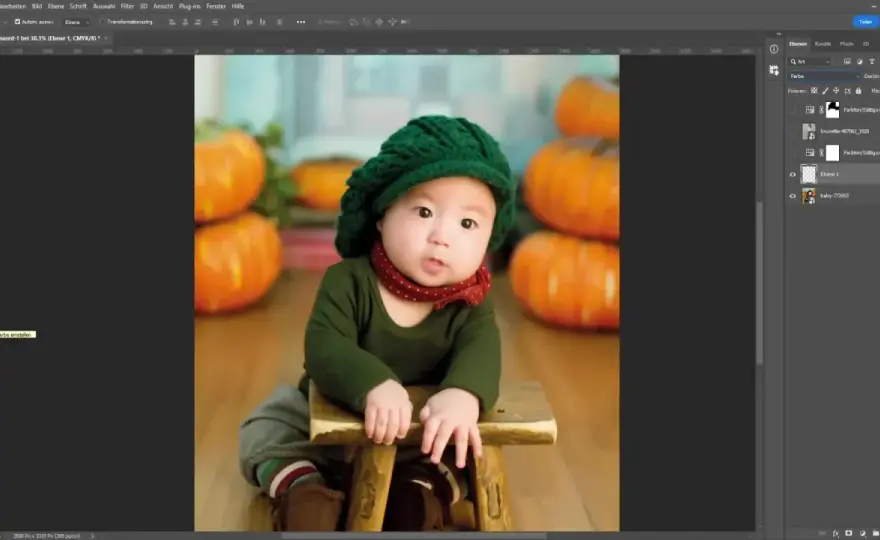Click the 3D slide object icon

(392, 22)
